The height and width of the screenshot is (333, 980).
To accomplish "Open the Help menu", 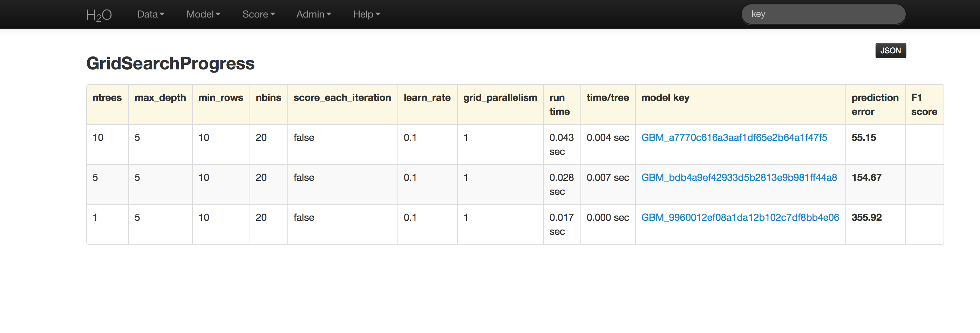I will (366, 14).
